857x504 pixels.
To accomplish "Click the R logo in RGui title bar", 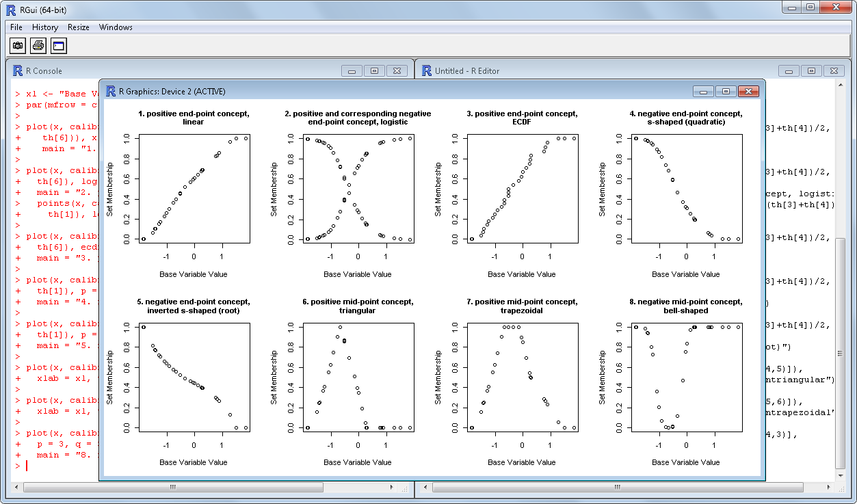I will (11, 10).
